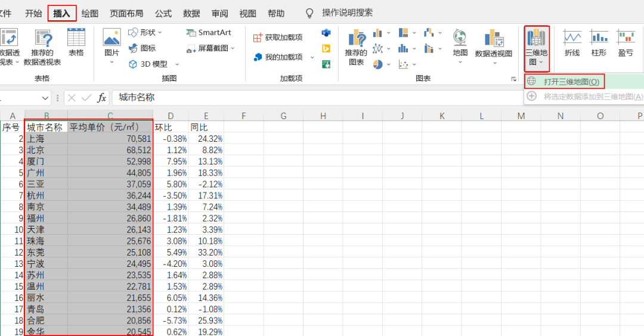Insert a statistic histogram chart
Viewport: 644px width, 336px height.
[403, 48]
